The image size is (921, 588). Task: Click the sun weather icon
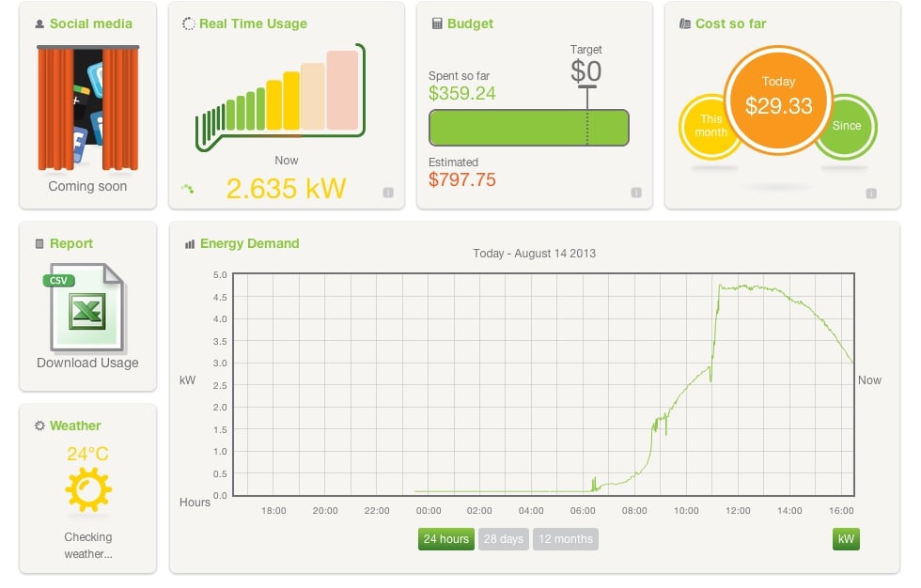[x=88, y=490]
